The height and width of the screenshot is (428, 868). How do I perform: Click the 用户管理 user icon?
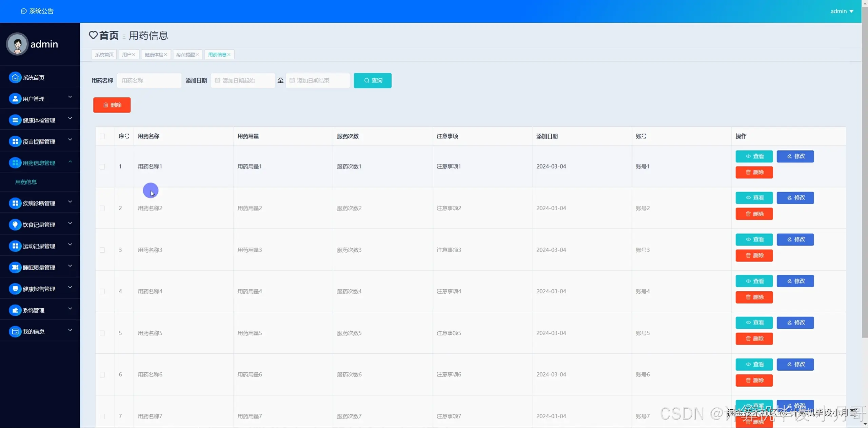coord(15,99)
